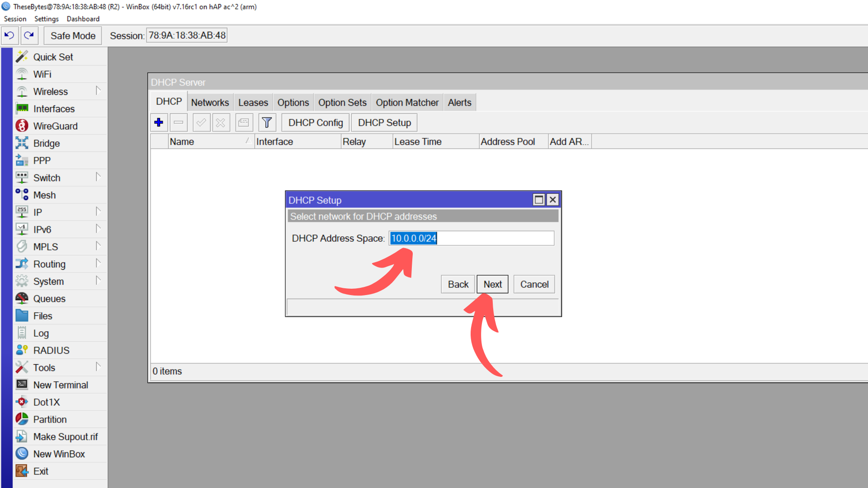
Task: Click the remove (minus) icon in DHCP toolbar
Action: click(x=179, y=122)
